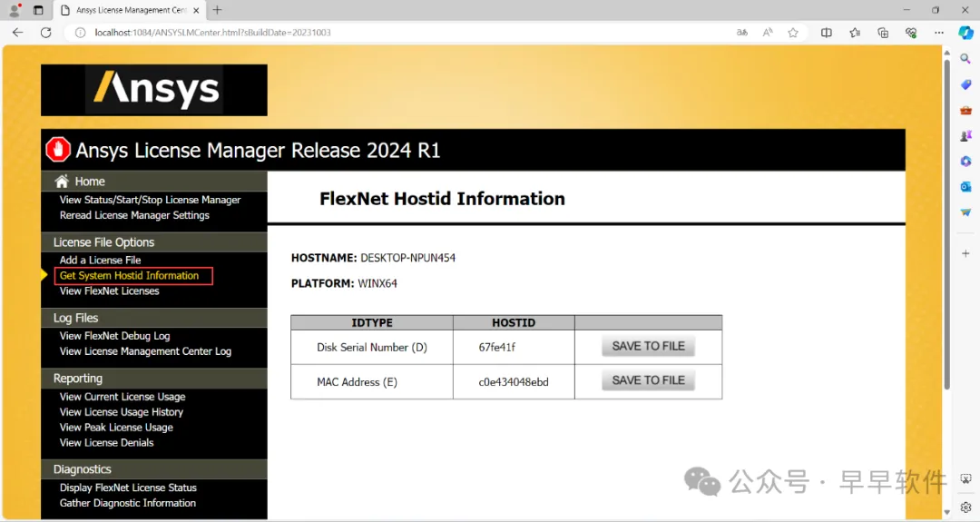Open the sidebar Outlook icon
The width and height of the screenshot is (980, 522).
pos(965,187)
